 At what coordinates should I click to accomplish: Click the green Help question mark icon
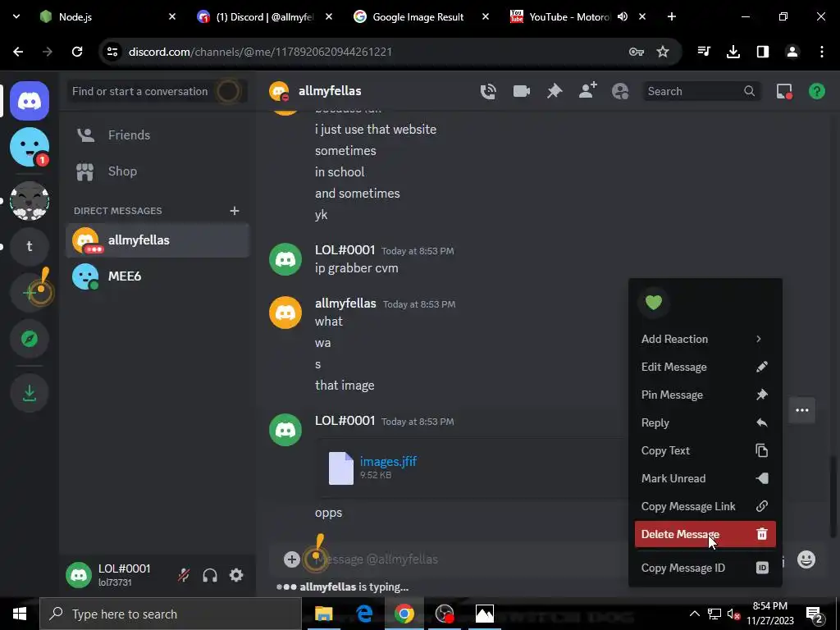pyautogui.click(x=817, y=91)
